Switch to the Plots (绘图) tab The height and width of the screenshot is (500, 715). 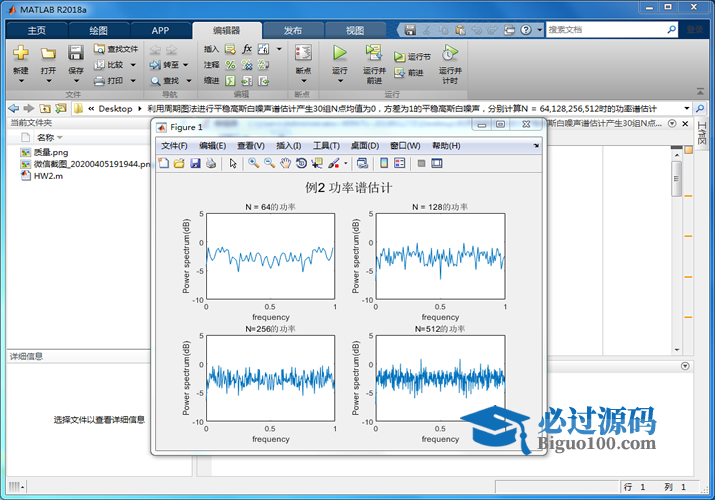[98, 31]
